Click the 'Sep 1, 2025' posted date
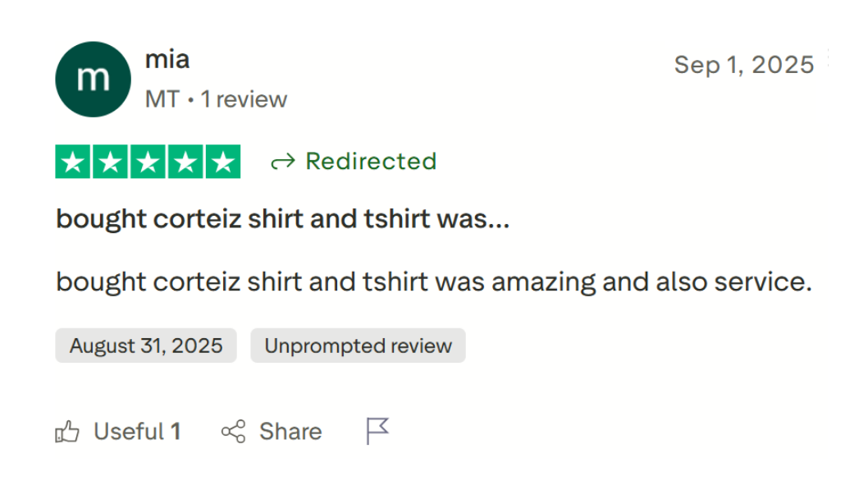This screenshot has height=490, width=868. click(x=743, y=65)
